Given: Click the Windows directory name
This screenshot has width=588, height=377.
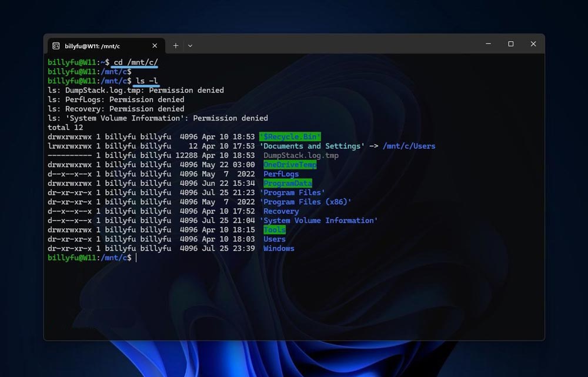Looking at the screenshot, I should (279, 248).
